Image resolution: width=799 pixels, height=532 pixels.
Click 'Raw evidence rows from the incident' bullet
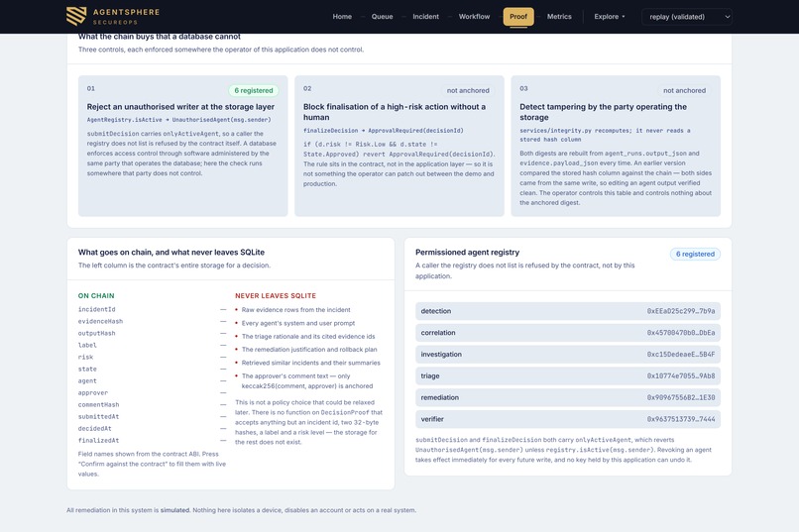click(295, 309)
